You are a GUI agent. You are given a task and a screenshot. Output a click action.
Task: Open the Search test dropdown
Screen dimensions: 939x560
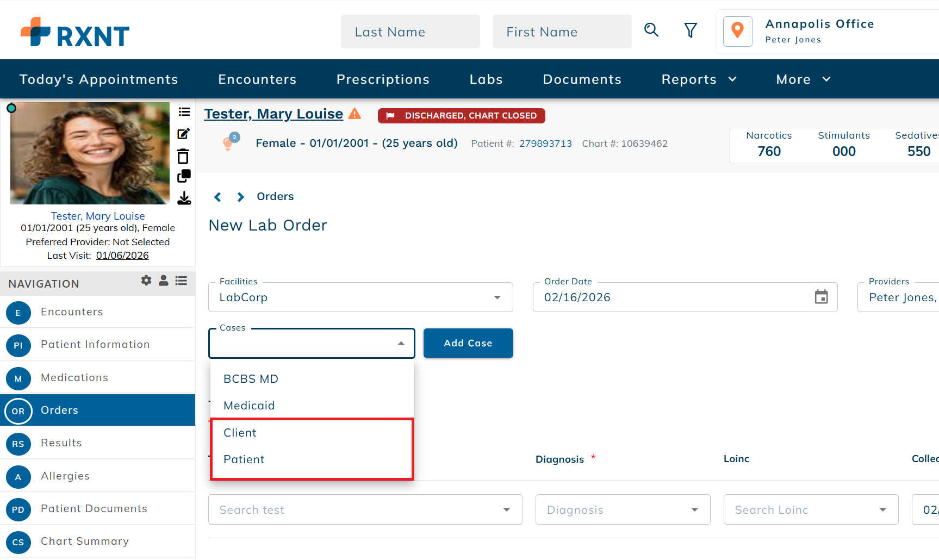pos(506,510)
